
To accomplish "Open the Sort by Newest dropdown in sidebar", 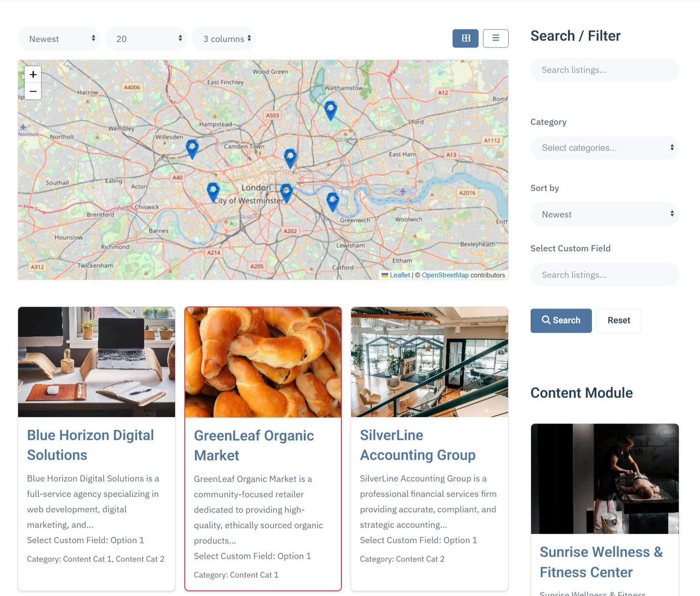I will [x=605, y=214].
